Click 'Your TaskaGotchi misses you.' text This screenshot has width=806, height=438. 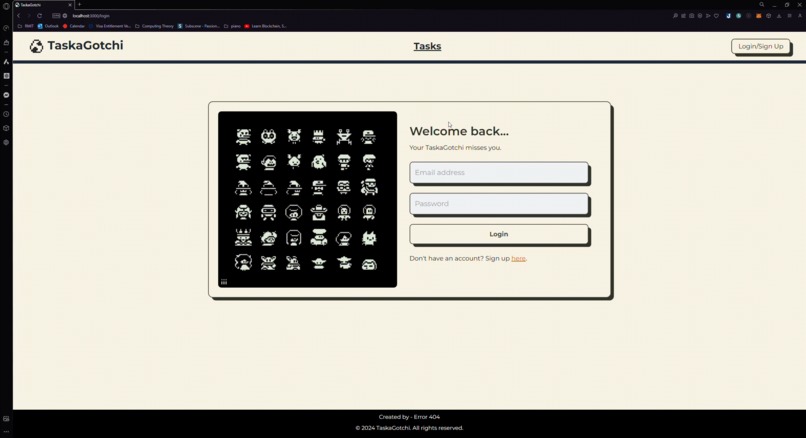(455, 148)
